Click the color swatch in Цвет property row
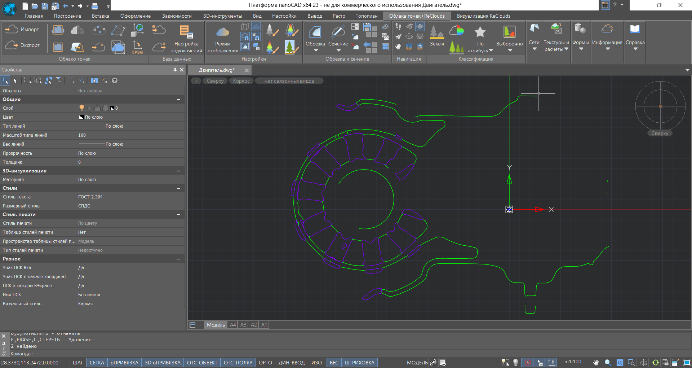 (x=81, y=117)
